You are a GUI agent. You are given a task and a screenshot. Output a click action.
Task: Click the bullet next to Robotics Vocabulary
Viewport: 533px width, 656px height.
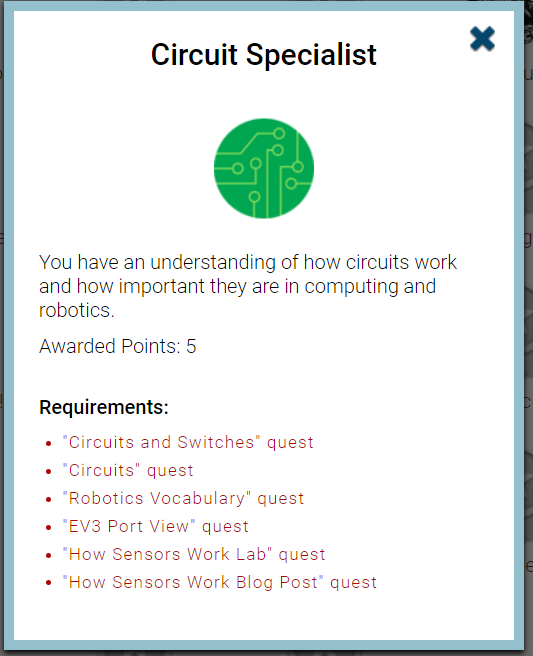point(49,500)
